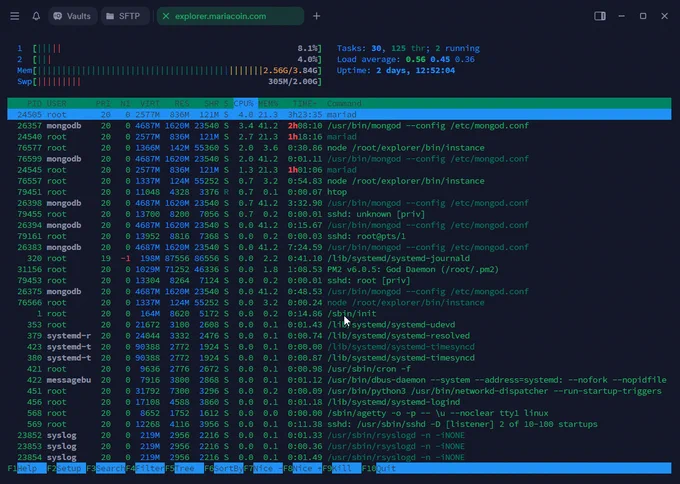
Task: Select the networkd-dispatcher python3 row
Action: [x=339, y=391]
